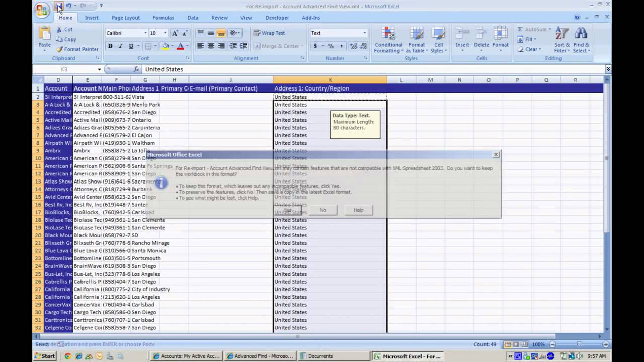644x362 pixels.
Task: Open Advanced Find taskbar window
Action: [x=260, y=356]
